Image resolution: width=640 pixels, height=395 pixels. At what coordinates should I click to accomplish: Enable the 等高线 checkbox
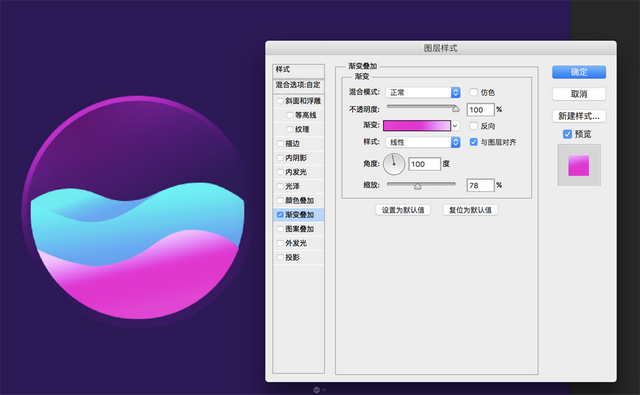(289, 115)
